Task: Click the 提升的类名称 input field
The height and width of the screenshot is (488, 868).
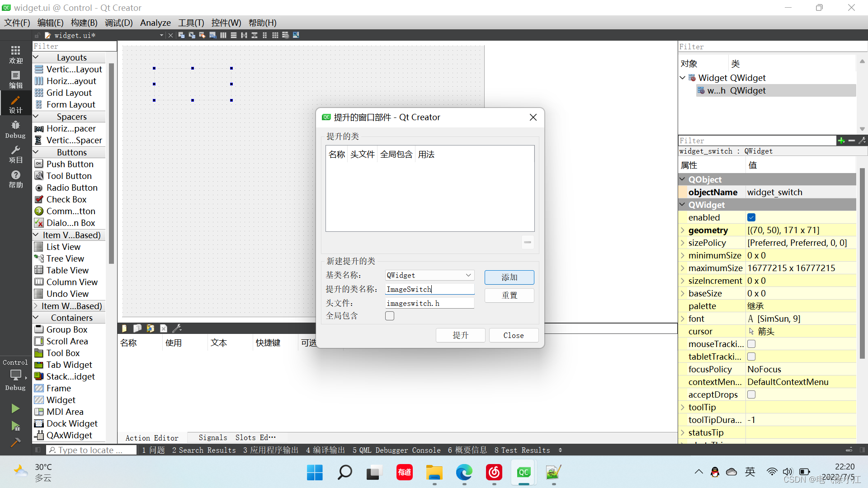Action: pyautogui.click(x=429, y=289)
